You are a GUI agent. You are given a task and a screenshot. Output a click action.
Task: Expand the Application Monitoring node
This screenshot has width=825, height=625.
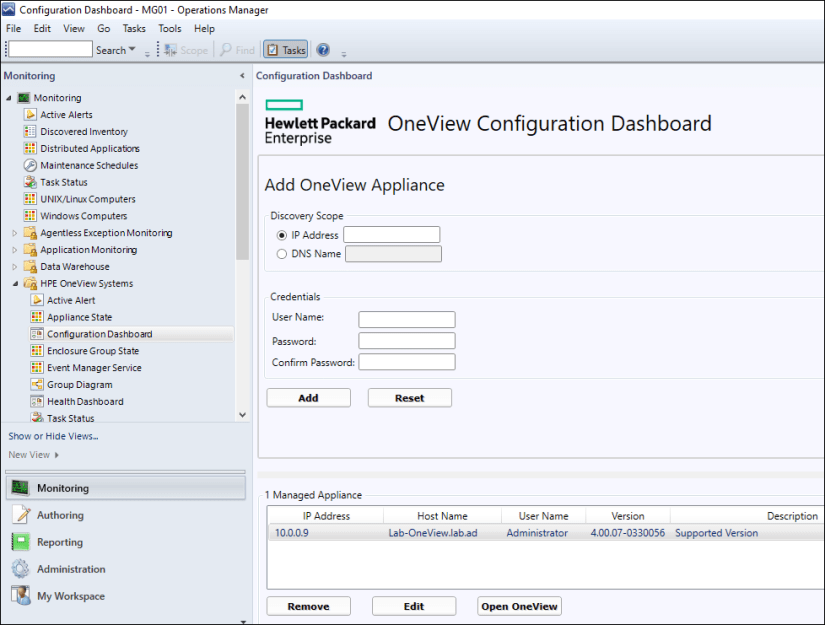click(x=15, y=249)
